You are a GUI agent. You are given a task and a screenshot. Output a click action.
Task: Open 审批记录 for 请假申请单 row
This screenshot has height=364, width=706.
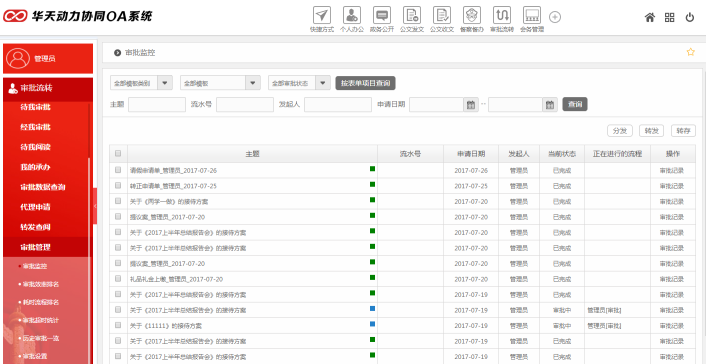click(672, 171)
